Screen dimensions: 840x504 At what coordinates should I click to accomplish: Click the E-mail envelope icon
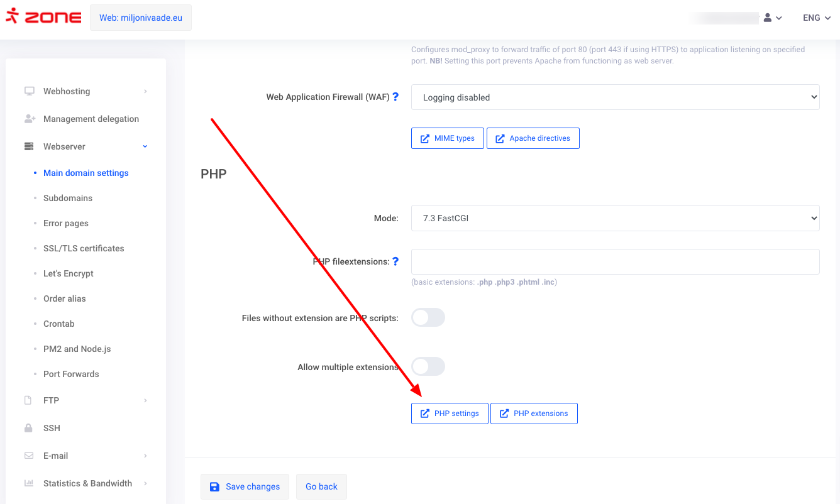29,456
